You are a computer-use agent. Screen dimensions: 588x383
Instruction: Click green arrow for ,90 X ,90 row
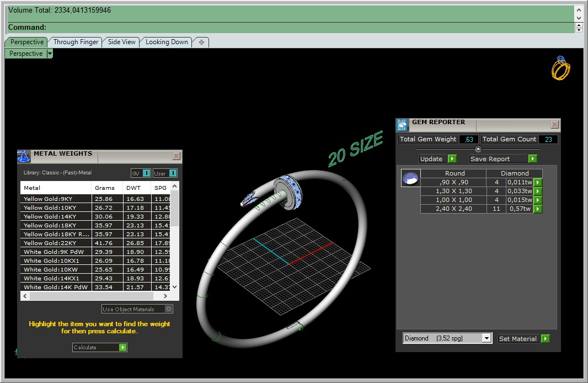538,182
